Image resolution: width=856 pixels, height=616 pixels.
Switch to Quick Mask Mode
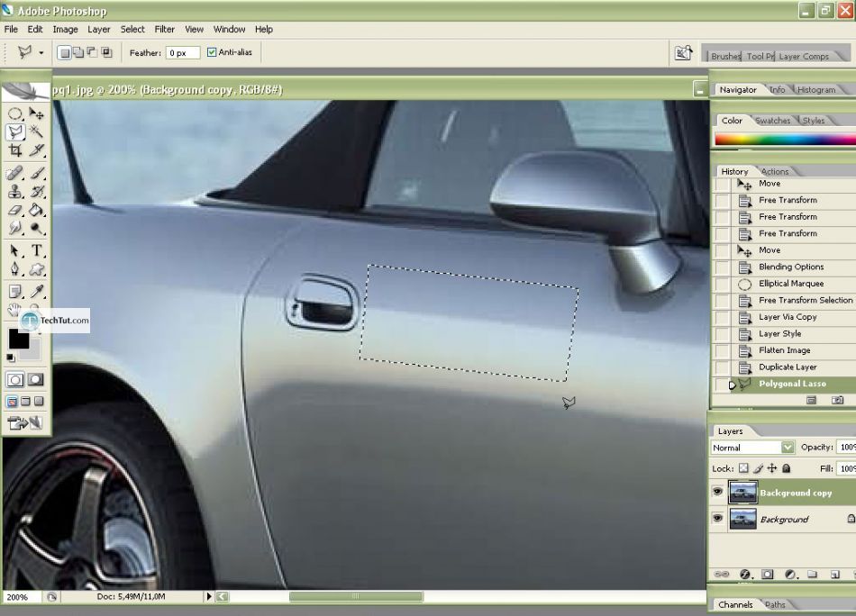click(36, 380)
